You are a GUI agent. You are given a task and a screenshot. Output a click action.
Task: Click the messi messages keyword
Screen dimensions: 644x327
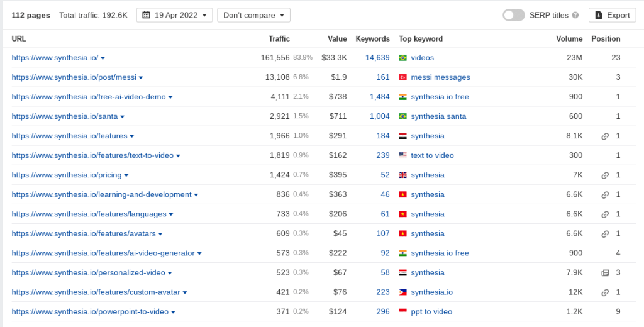(x=440, y=77)
